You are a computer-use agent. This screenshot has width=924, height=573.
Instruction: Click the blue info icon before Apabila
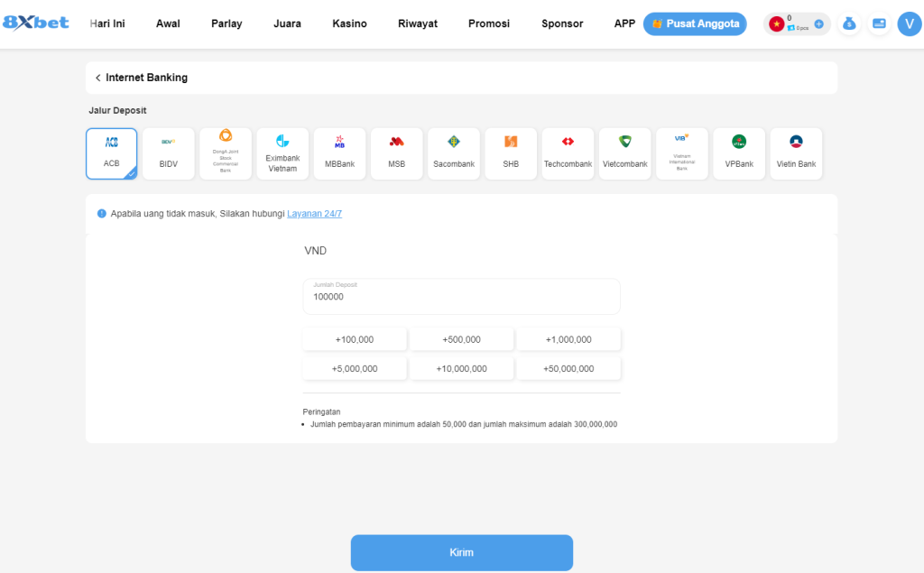click(102, 214)
